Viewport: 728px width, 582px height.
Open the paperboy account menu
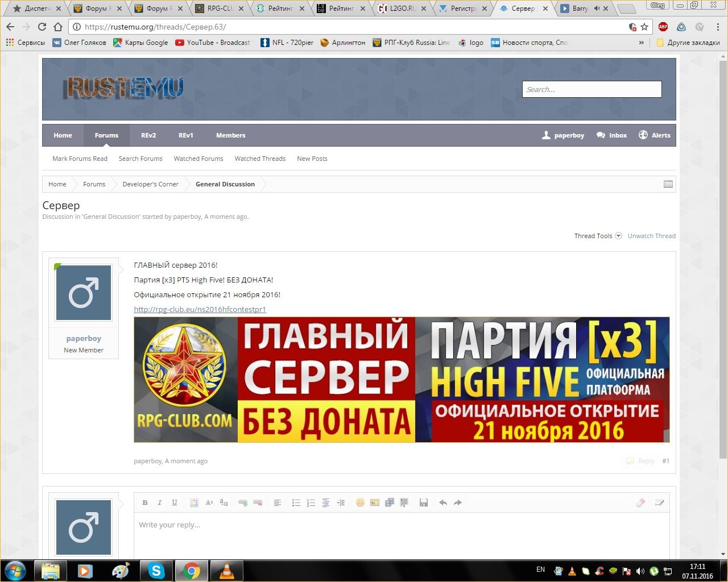563,135
